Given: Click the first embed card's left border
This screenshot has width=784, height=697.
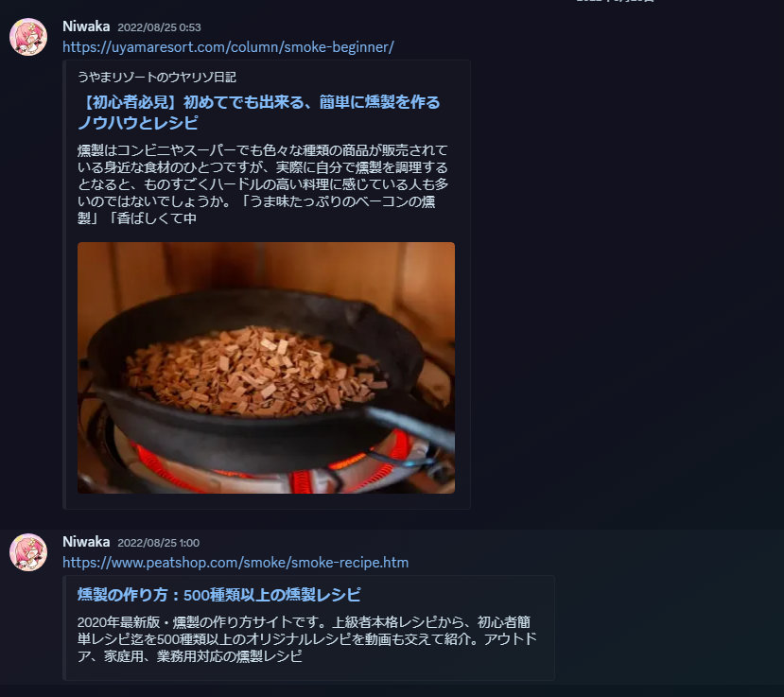Looking at the screenshot, I should [63, 285].
